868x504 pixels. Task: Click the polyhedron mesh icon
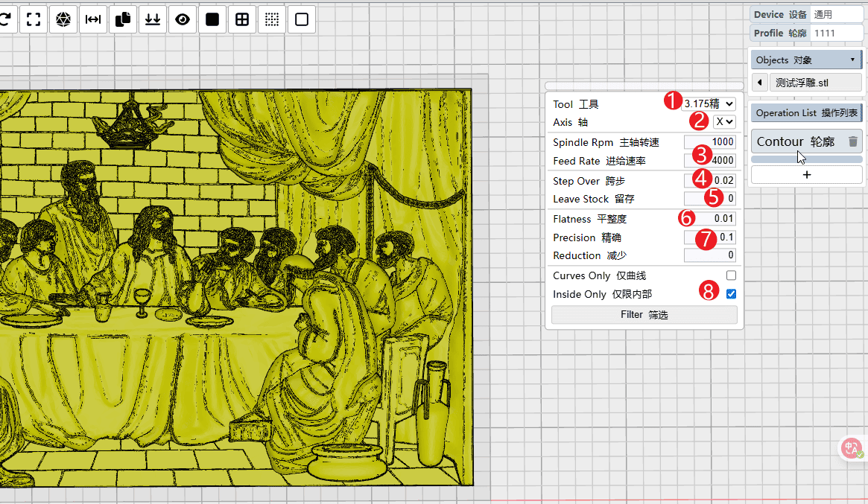63,20
